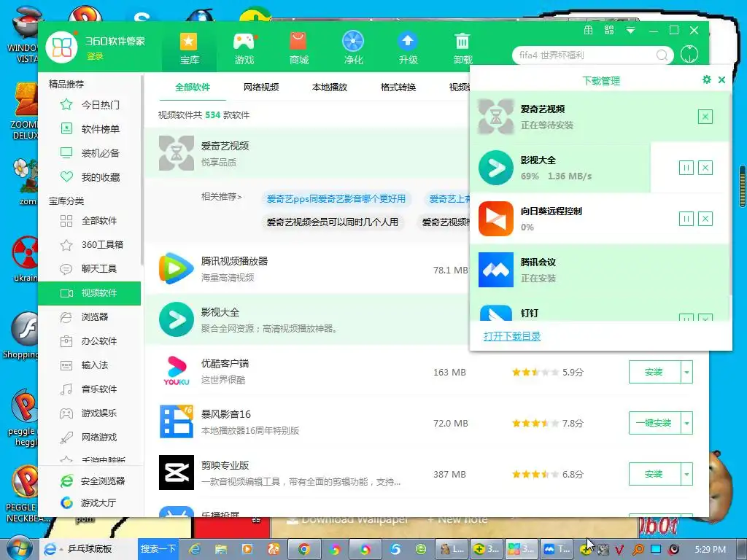Viewport: 747px width, 560px height.
Task: Switch to the 格式转换 tab
Action: 398,87
